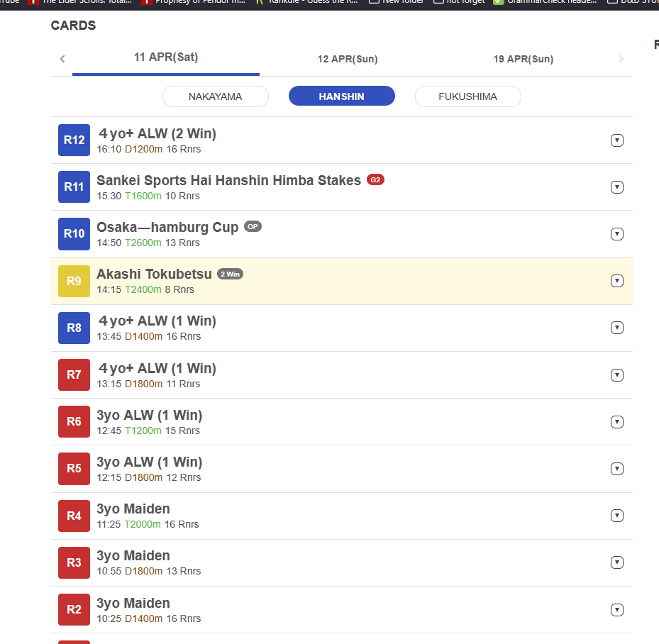Click the 2 Win badge on Akashi Tokubetsu
This screenshot has height=644, width=659.
coord(230,274)
